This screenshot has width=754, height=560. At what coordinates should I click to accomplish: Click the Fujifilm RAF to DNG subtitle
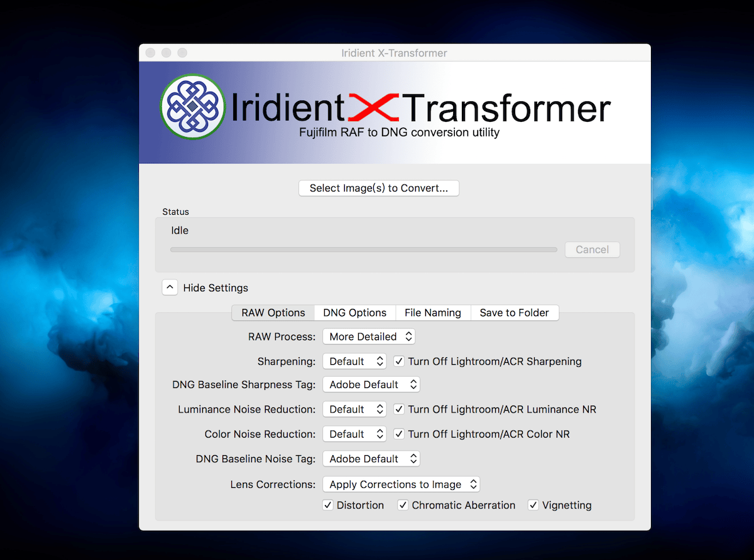coord(400,132)
